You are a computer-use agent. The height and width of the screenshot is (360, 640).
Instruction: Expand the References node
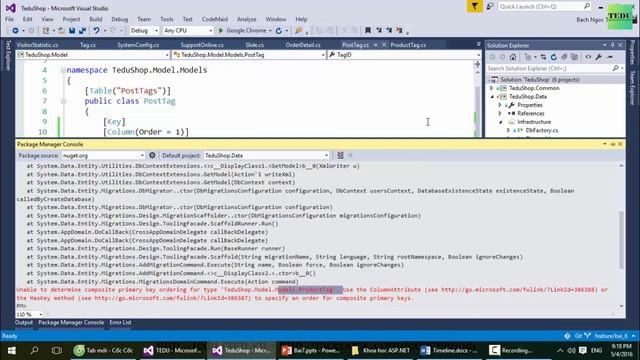(x=500, y=113)
